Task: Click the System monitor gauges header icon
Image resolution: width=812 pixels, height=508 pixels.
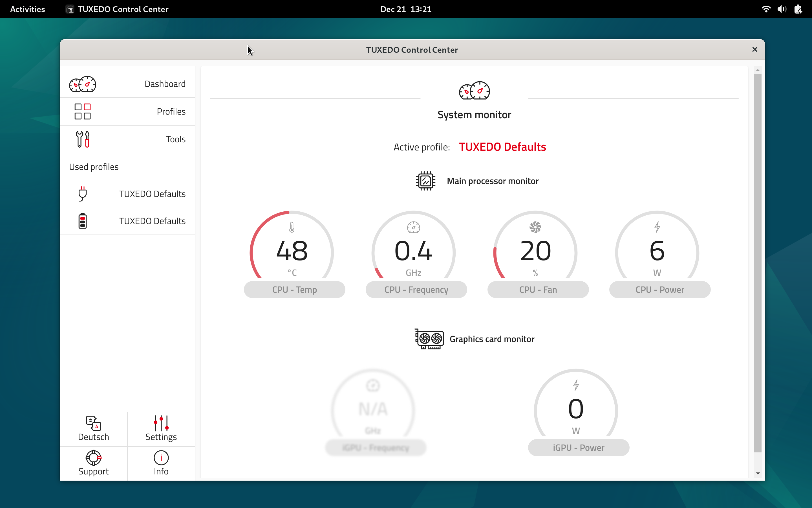Action: click(x=474, y=91)
